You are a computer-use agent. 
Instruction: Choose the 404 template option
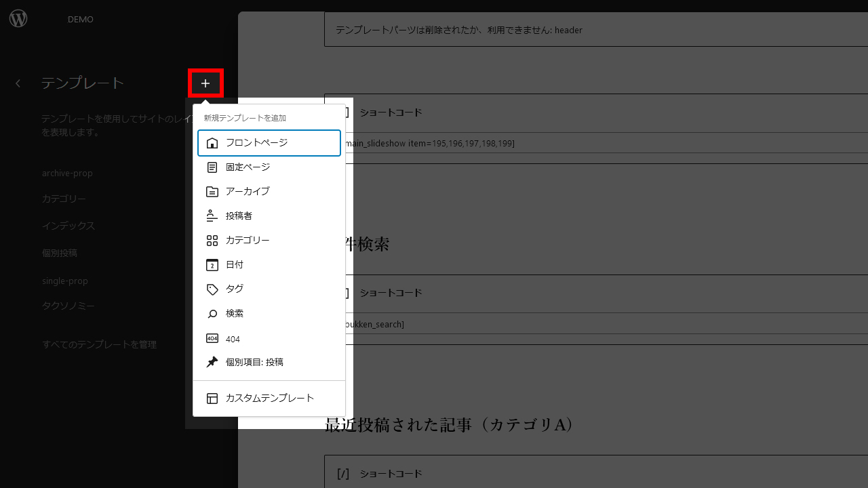[x=269, y=338]
